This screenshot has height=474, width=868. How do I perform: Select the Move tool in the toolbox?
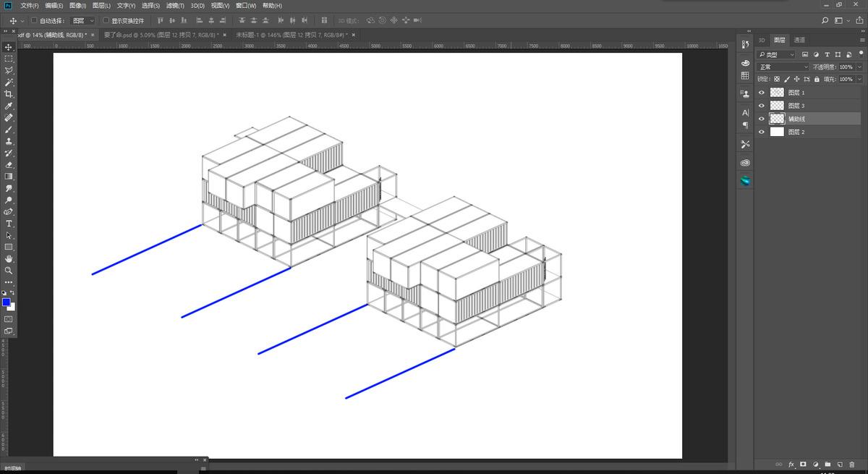pyautogui.click(x=9, y=47)
